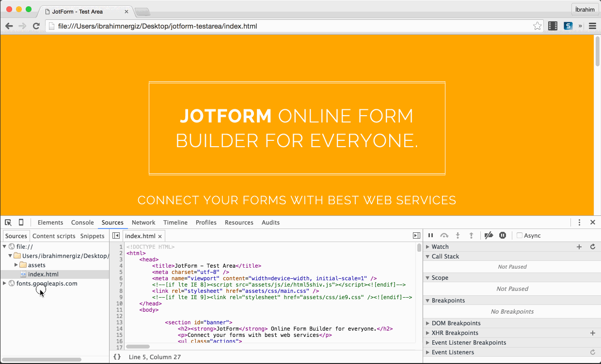Expand Event Listeners section
Screen dimensions: 601x364
pos(428,352)
